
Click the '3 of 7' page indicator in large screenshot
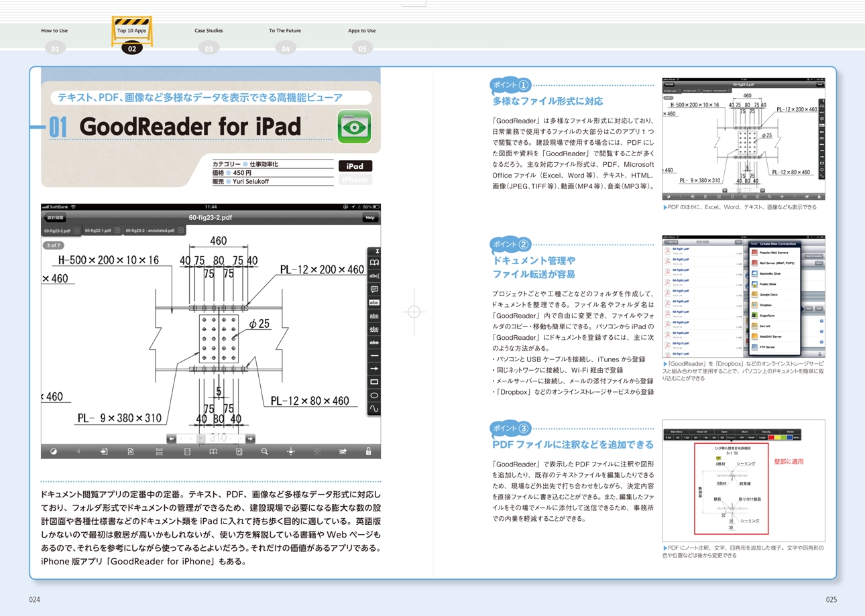pos(53,245)
